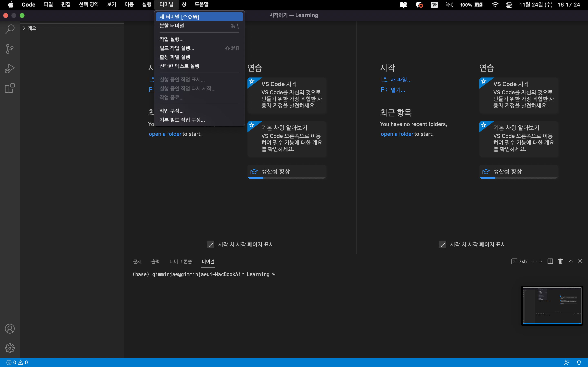588x367 pixels.
Task: Open the new terminal profile dropdown chevron
Action: click(541, 261)
